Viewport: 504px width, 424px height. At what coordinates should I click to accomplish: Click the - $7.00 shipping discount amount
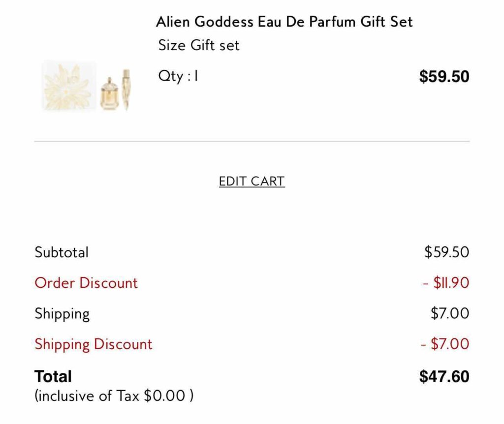point(444,344)
